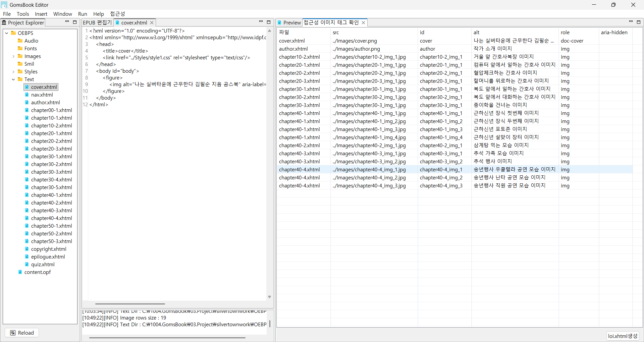Maximize the Project Explorer panel
644x342 pixels.
coord(75,22)
